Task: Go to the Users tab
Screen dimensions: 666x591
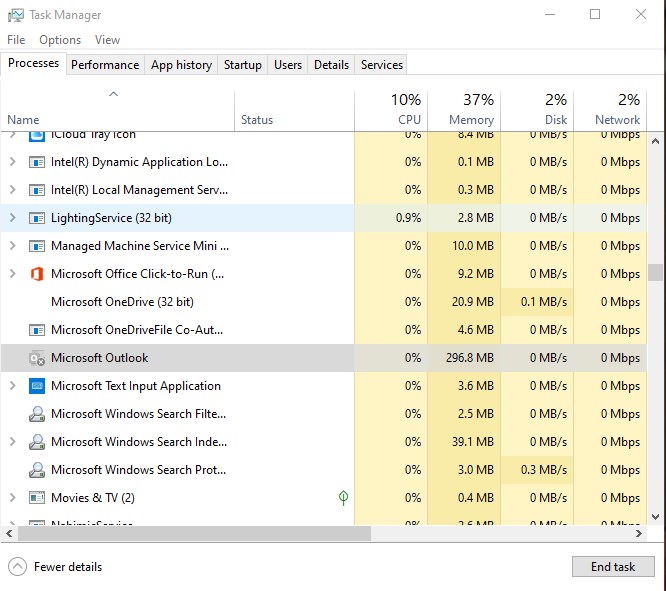Action: tap(288, 65)
